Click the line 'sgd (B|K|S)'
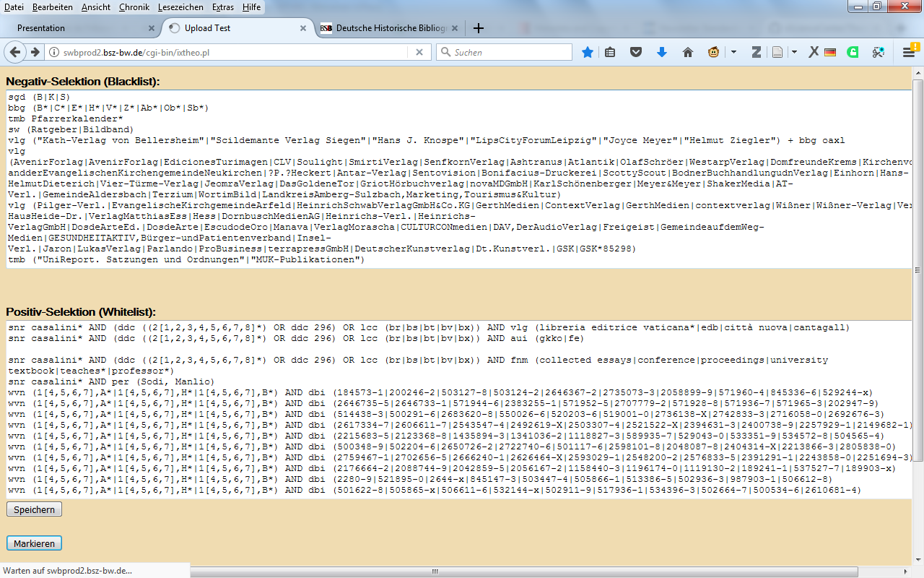This screenshot has width=924, height=578. click(39, 97)
